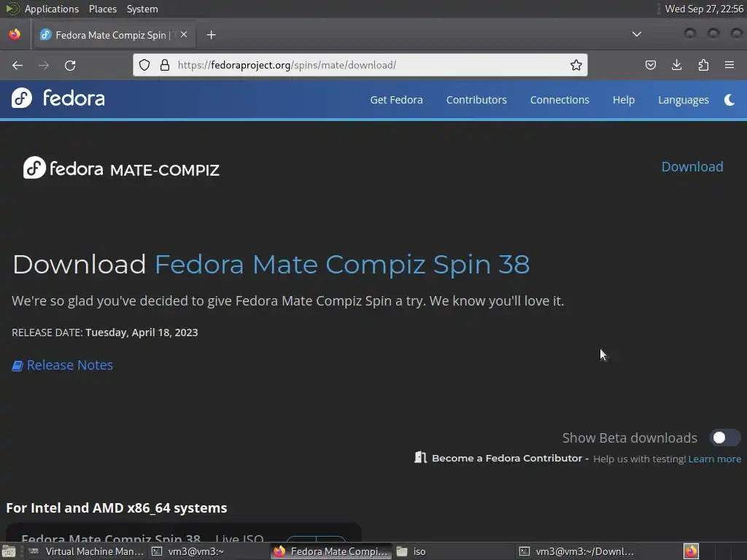Open the Get Fedora menu
Screen dimensions: 747x560
click(396, 100)
